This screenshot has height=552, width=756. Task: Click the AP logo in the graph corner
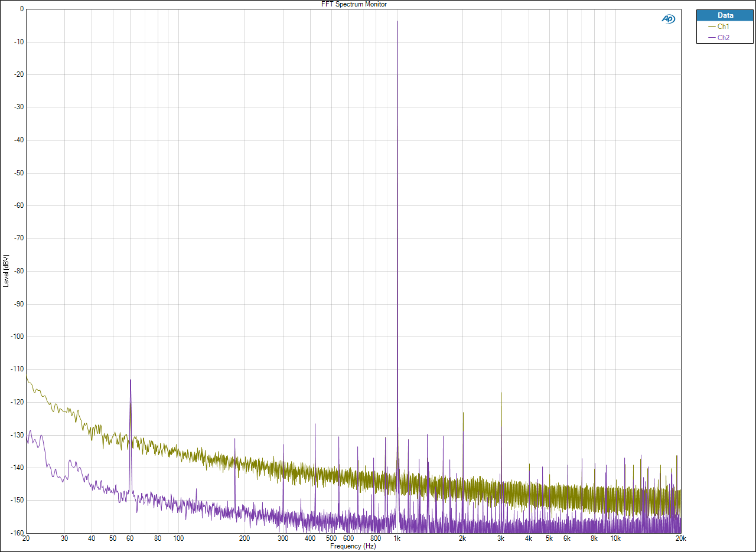[x=668, y=19]
